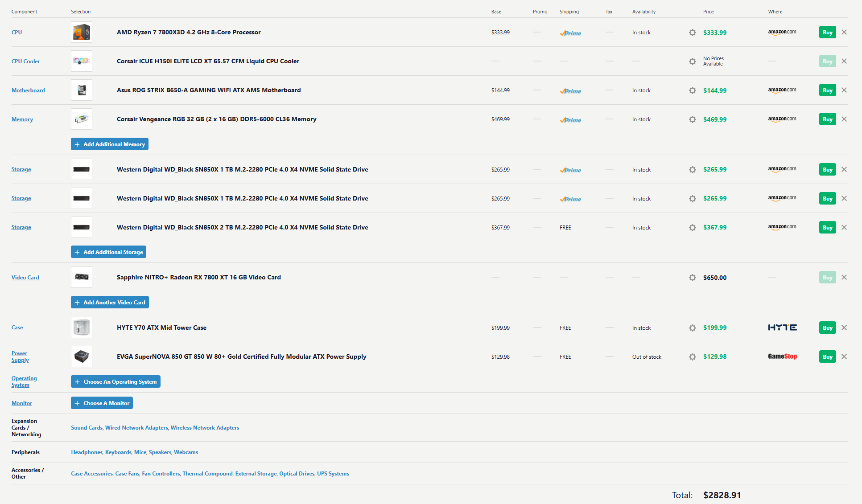Open the gear options for the Asus ROG STRIX motherboard
Image resolution: width=862 pixels, height=504 pixels.
692,90
